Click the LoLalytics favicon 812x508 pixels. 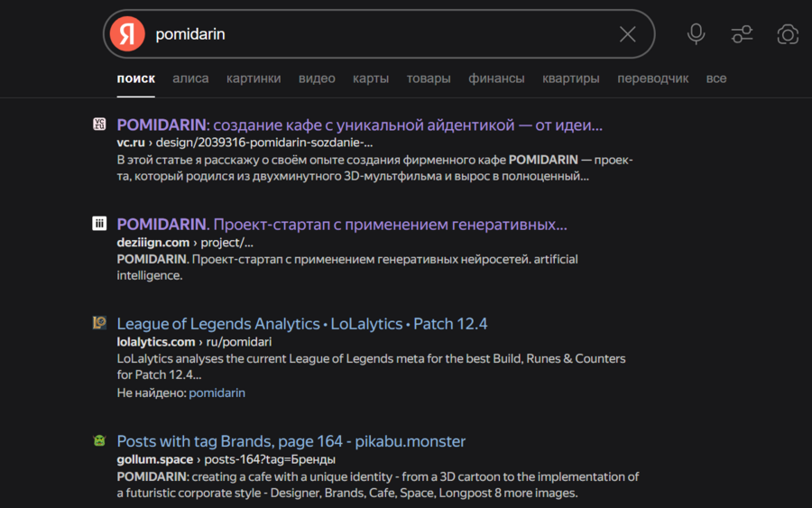[x=99, y=323]
